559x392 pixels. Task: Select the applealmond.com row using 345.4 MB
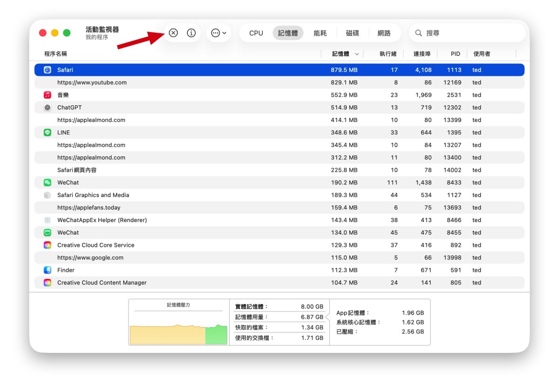pos(279,145)
